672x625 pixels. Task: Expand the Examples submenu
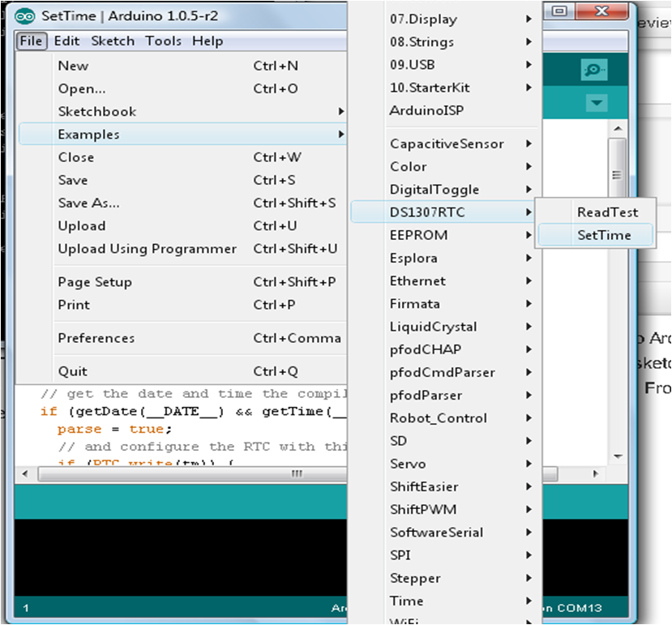pos(182,135)
